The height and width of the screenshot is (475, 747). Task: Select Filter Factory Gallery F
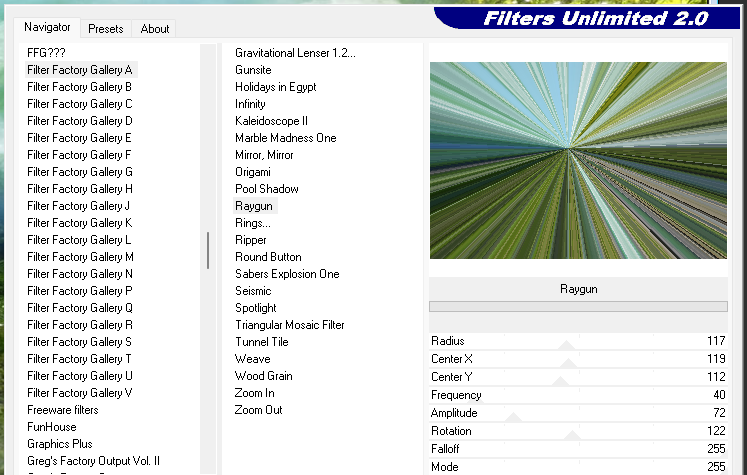[x=79, y=155]
